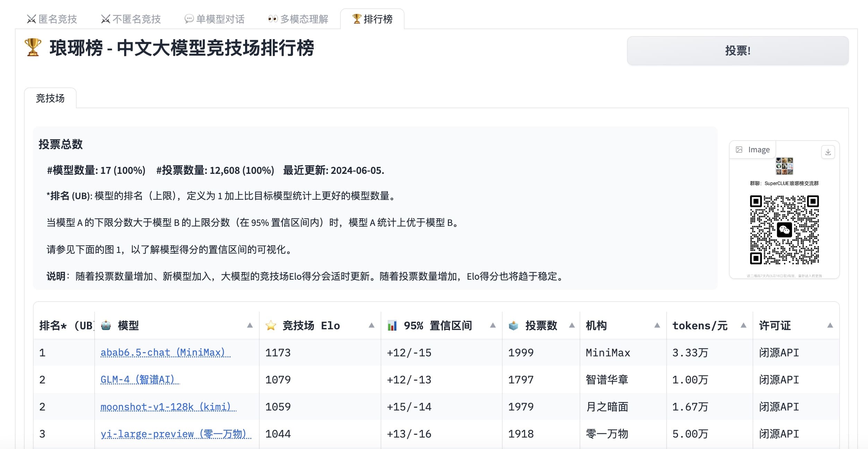Sort by 95% 置信区间 column arrow
Image resolution: width=868 pixels, height=449 pixels.
tap(493, 325)
